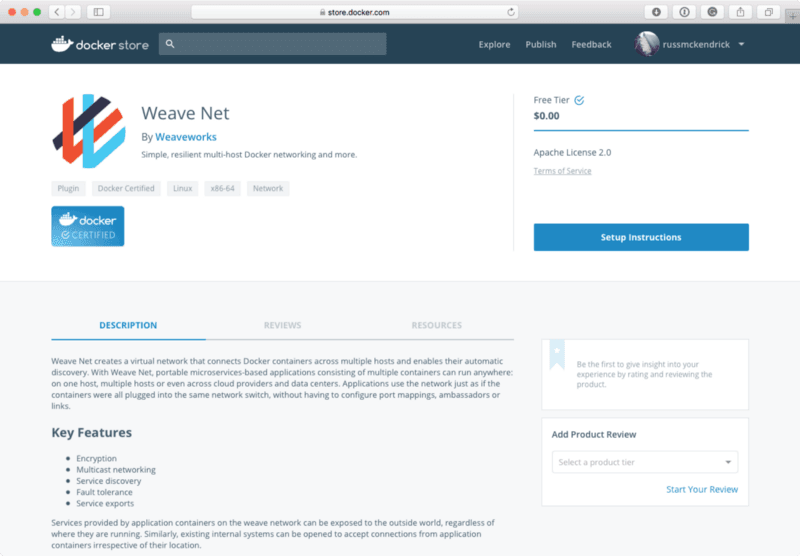Switch to the Resources tab

tap(436, 325)
